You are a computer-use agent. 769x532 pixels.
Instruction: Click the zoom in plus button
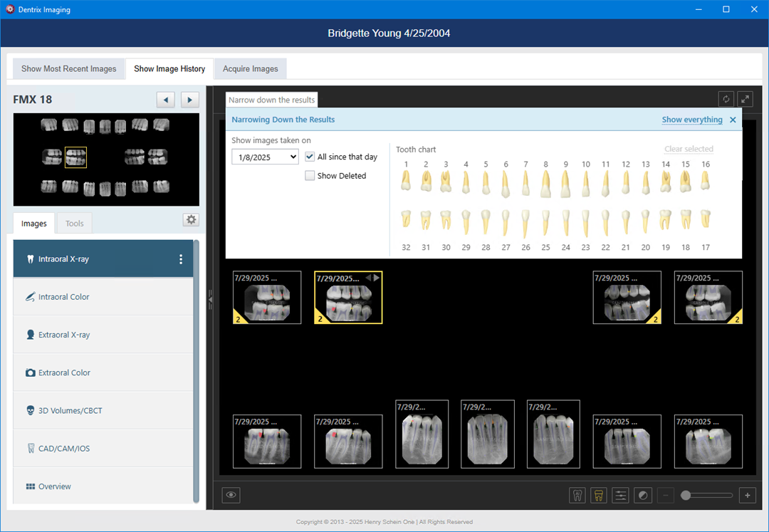[748, 495]
